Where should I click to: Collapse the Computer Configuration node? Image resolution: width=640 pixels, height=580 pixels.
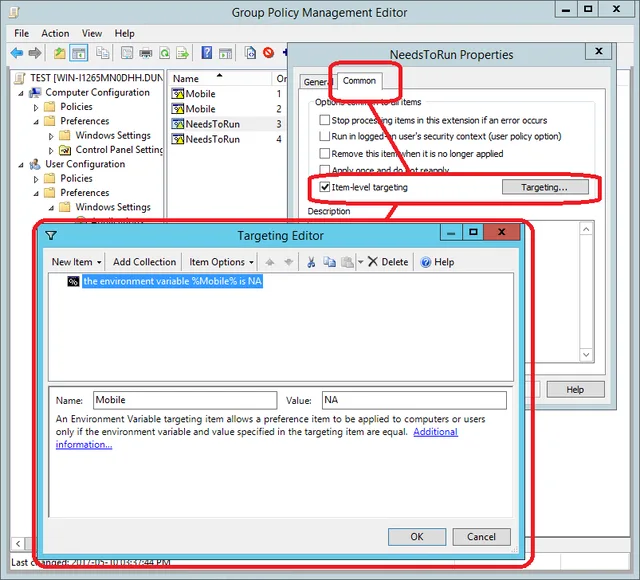[x=21, y=93]
